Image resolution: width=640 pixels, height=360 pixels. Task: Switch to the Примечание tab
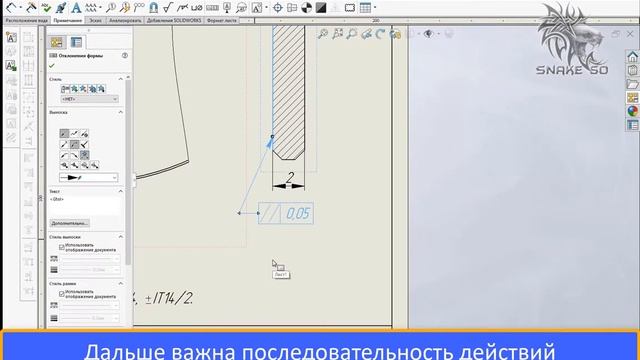click(x=67, y=20)
